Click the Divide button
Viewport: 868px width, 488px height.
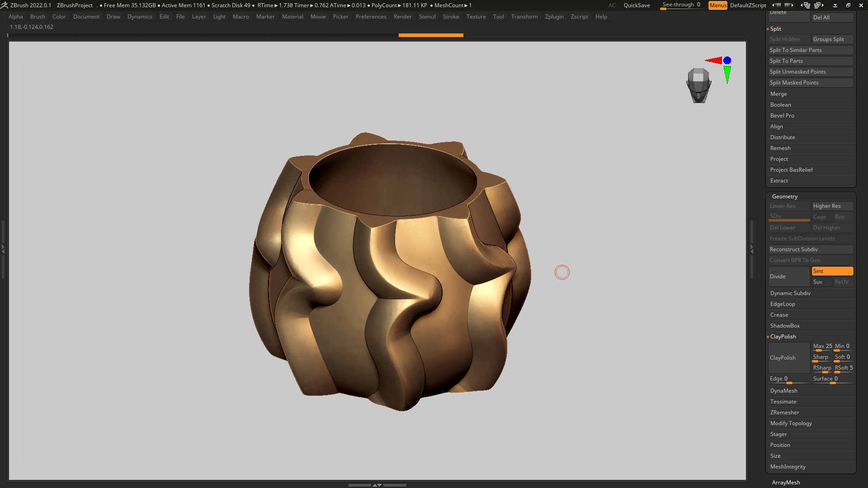(789, 277)
